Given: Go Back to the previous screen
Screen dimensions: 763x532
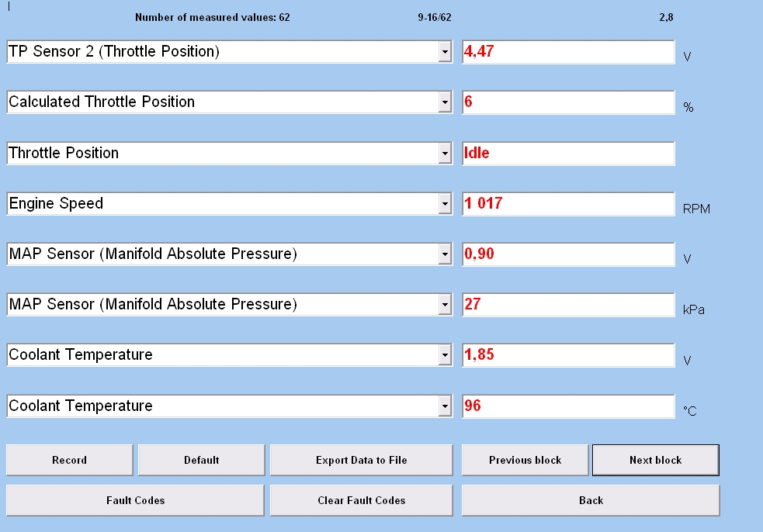Looking at the screenshot, I should pos(591,500).
